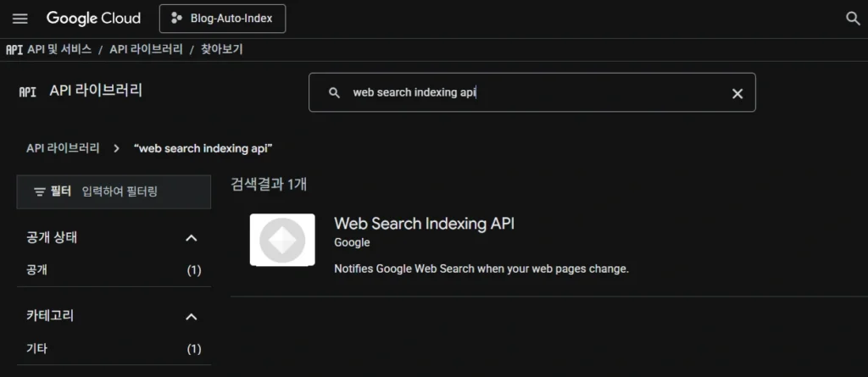Click the 찾아보기 breadcrumb item
Image resolution: width=868 pixels, height=377 pixels.
(221, 49)
